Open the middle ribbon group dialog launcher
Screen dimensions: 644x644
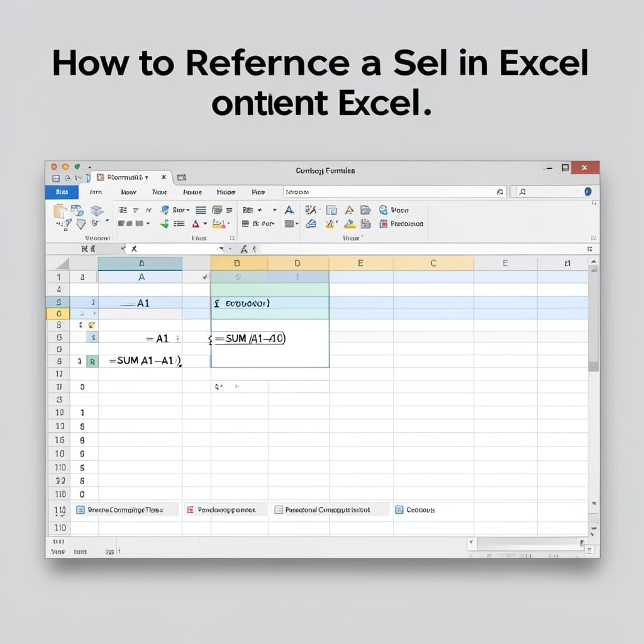tap(232, 238)
